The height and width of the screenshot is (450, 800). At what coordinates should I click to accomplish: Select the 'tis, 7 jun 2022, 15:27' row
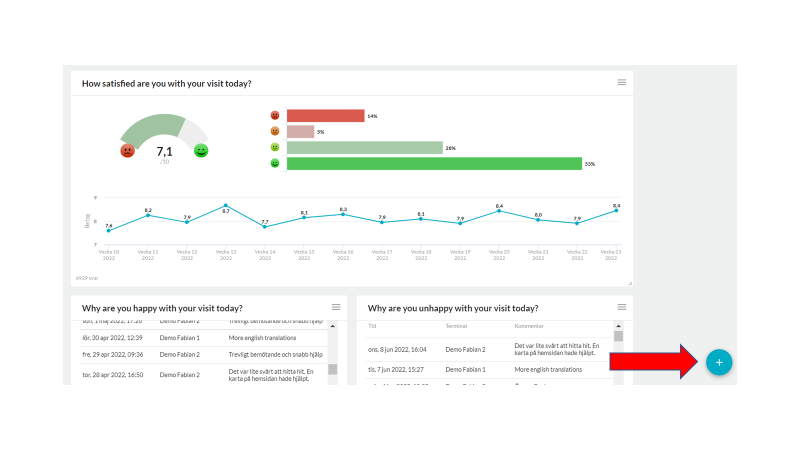[x=489, y=369]
